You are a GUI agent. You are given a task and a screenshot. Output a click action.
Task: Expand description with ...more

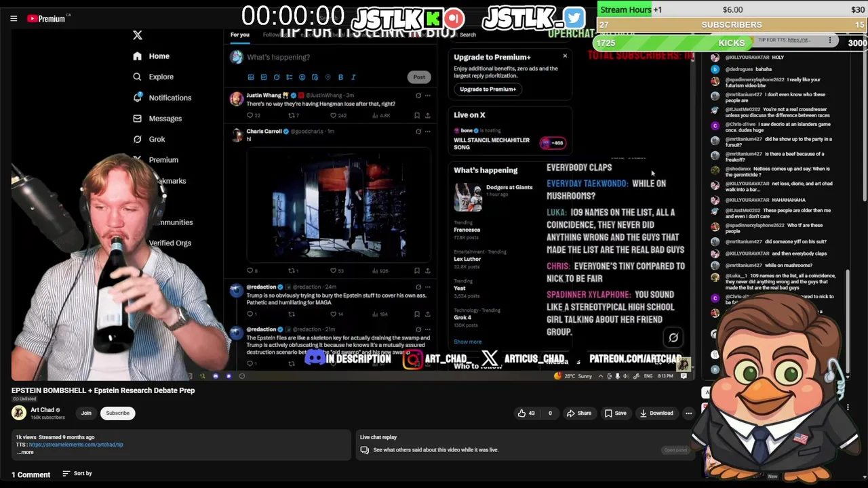[24, 452]
